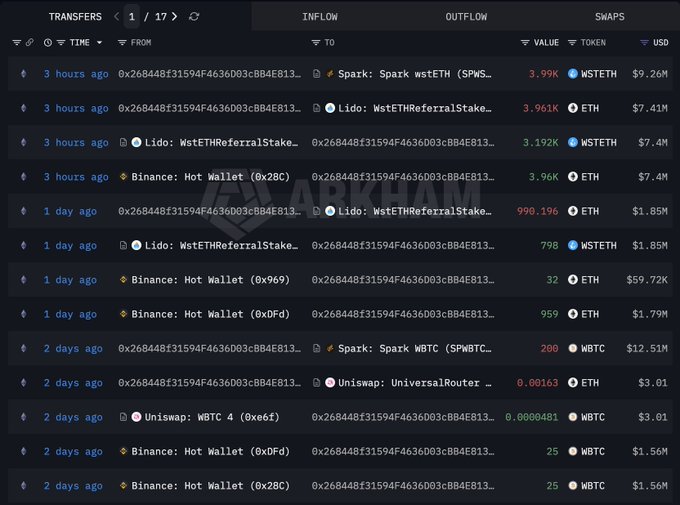The image size is (680, 505).
Task: Click the WSTETH token icon in $9.26M row
Action: [573, 74]
